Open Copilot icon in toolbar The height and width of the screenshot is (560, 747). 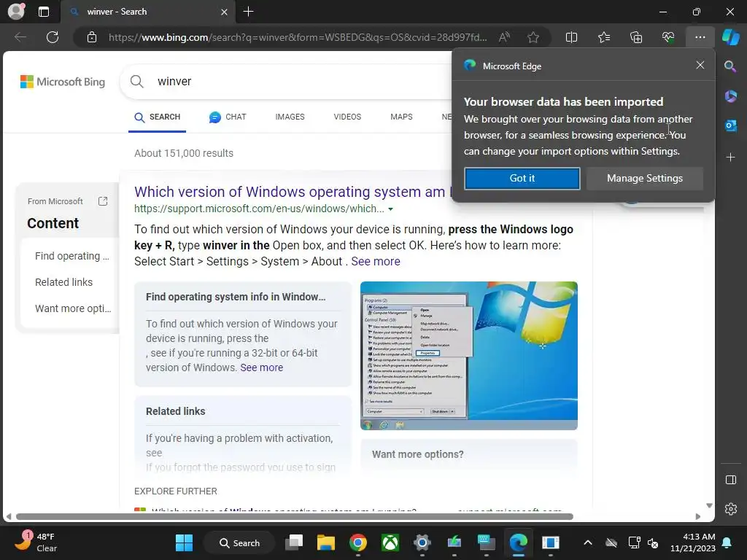tap(731, 37)
